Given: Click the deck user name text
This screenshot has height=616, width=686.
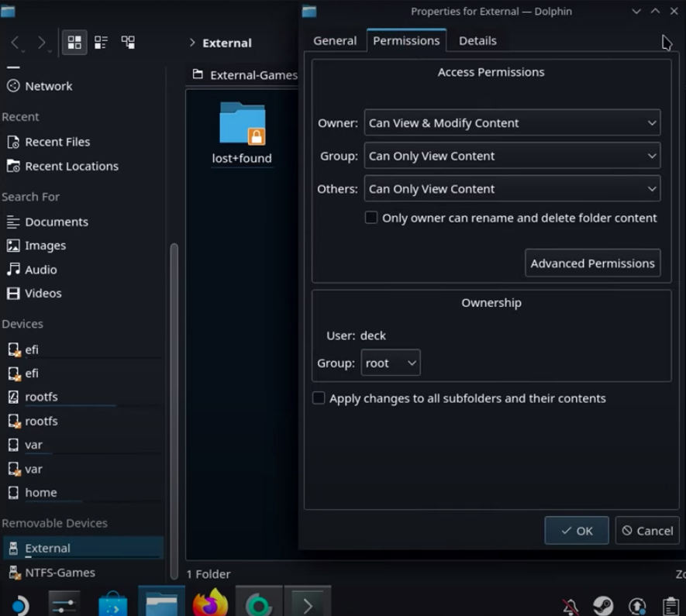Looking at the screenshot, I should click(373, 336).
